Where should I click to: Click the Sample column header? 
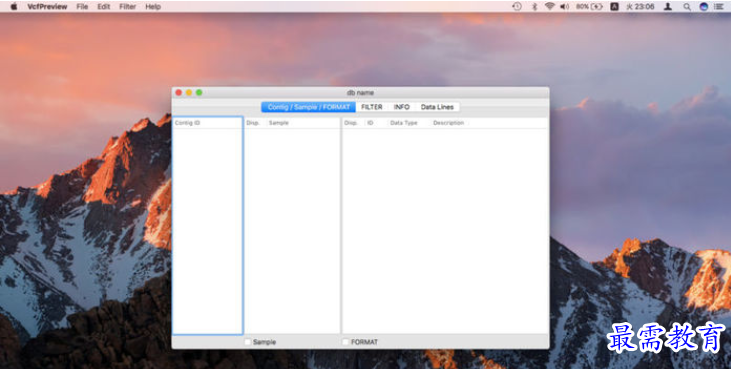pyautogui.click(x=303, y=123)
